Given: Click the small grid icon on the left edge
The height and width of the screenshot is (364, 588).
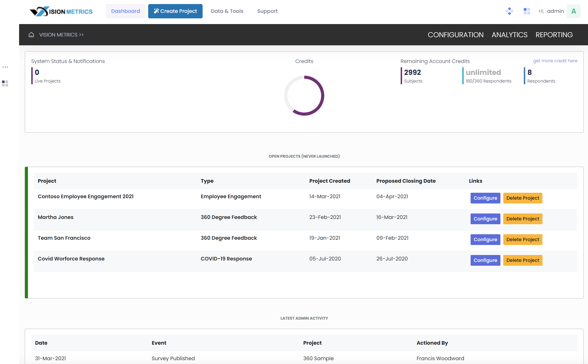Looking at the screenshot, I should tap(5, 83).
